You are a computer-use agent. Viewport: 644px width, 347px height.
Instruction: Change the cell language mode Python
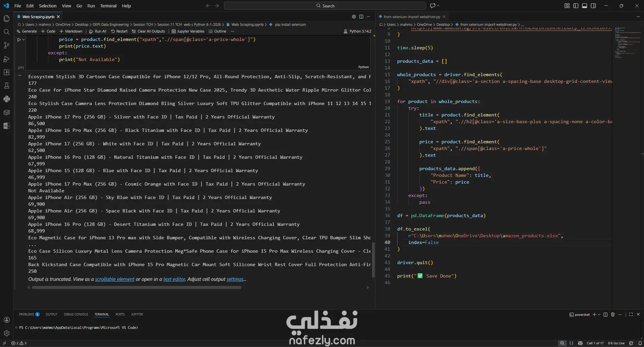coord(363,67)
